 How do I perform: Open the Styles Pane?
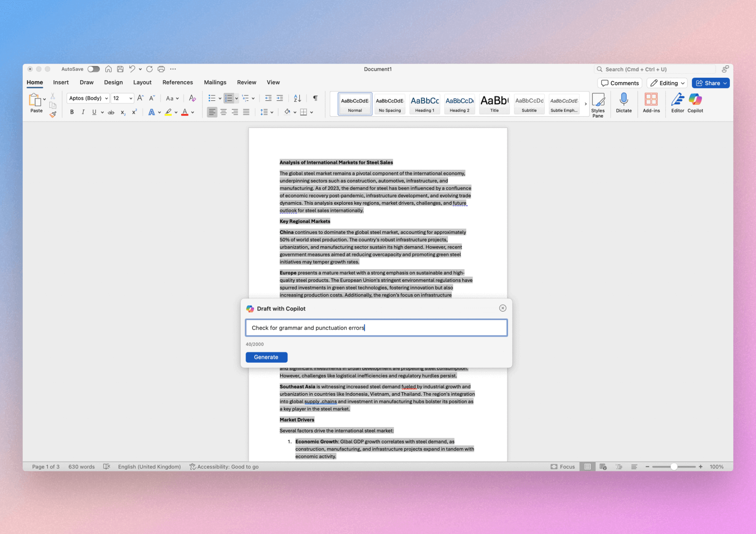coord(598,104)
